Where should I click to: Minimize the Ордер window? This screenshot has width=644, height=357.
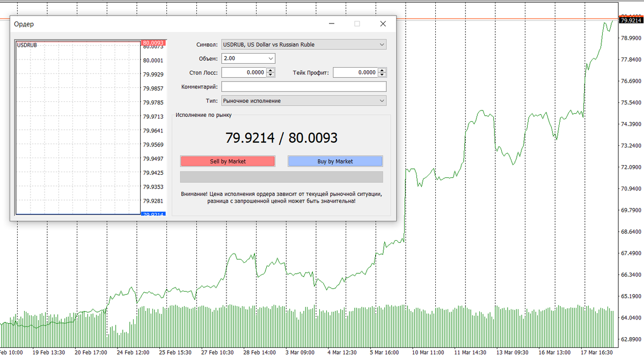click(x=331, y=24)
